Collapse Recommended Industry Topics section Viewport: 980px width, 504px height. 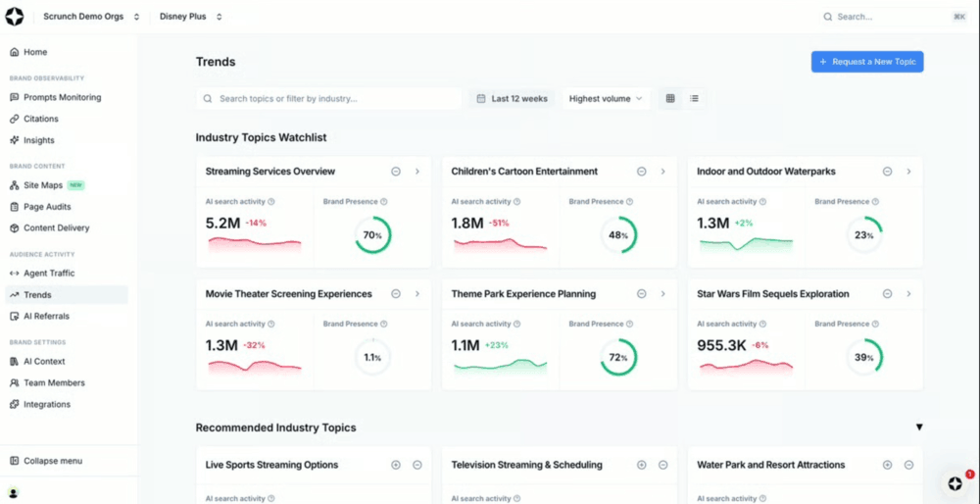tap(919, 428)
